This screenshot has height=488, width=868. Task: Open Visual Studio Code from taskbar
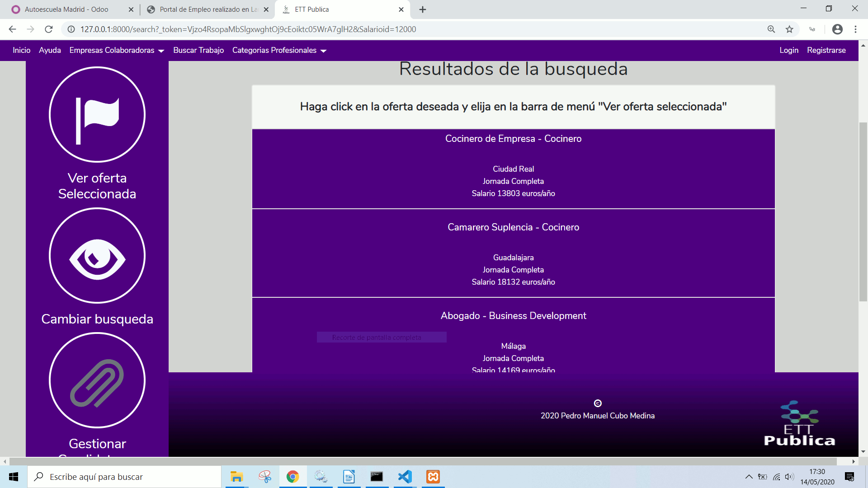pyautogui.click(x=405, y=477)
